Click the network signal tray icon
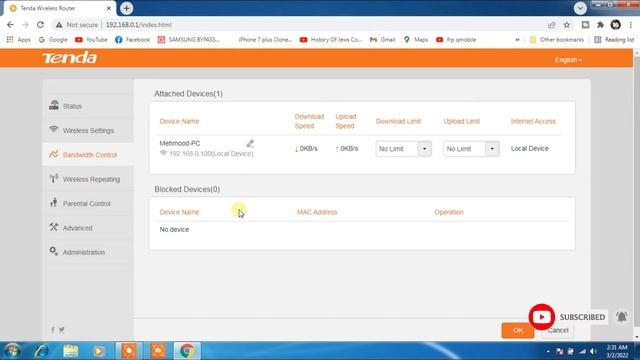This screenshot has height=360, width=640. click(x=582, y=351)
